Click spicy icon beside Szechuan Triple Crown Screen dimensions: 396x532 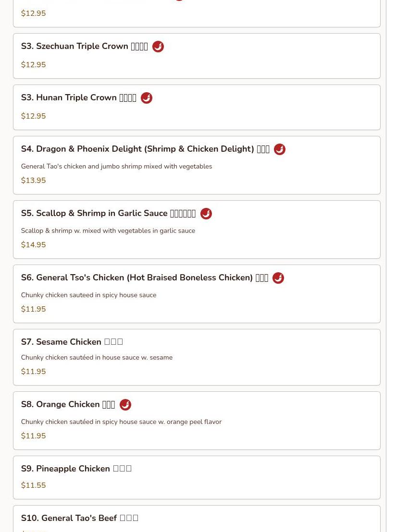tap(158, 47)
